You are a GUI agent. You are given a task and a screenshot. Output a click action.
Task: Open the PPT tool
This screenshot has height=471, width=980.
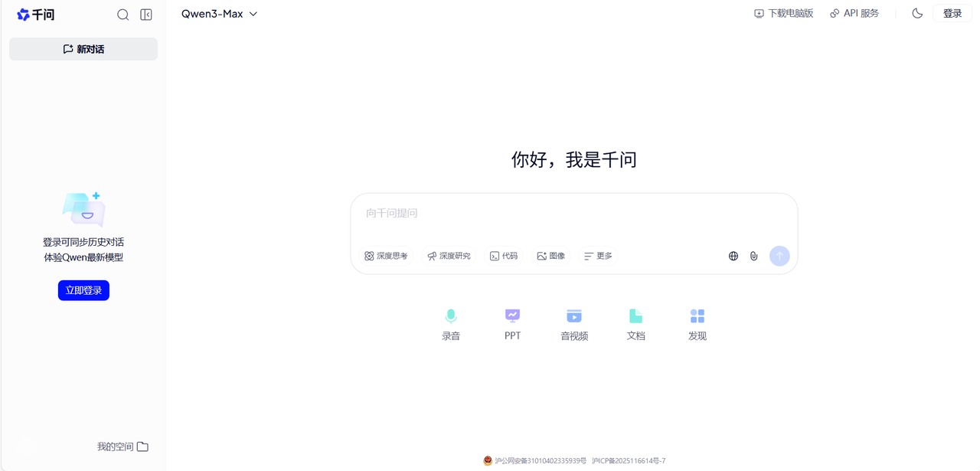click(x=513, y=325)
